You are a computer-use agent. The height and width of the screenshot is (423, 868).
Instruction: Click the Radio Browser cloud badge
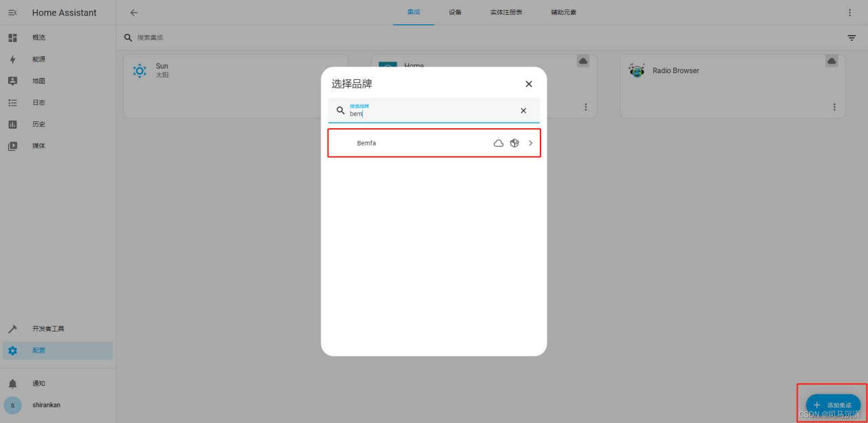coord(832,62)
